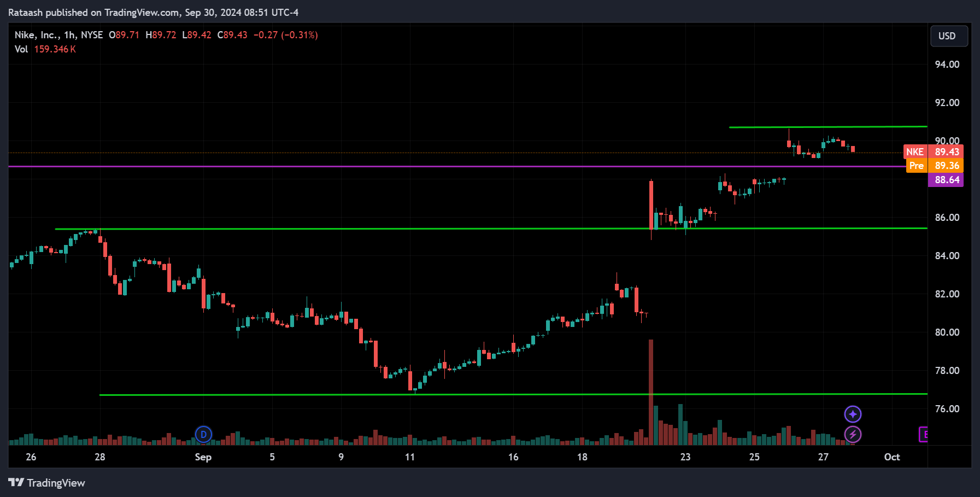Viewport: 980px width, 497px height.
Task: Click the low value L89.42
Action: [x=196, y=35]
